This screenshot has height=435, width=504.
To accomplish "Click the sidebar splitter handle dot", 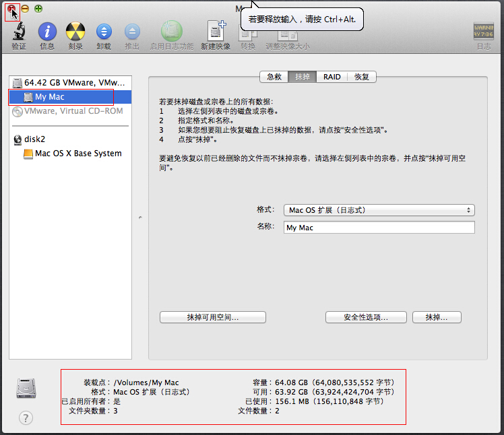I will [140, 217].
